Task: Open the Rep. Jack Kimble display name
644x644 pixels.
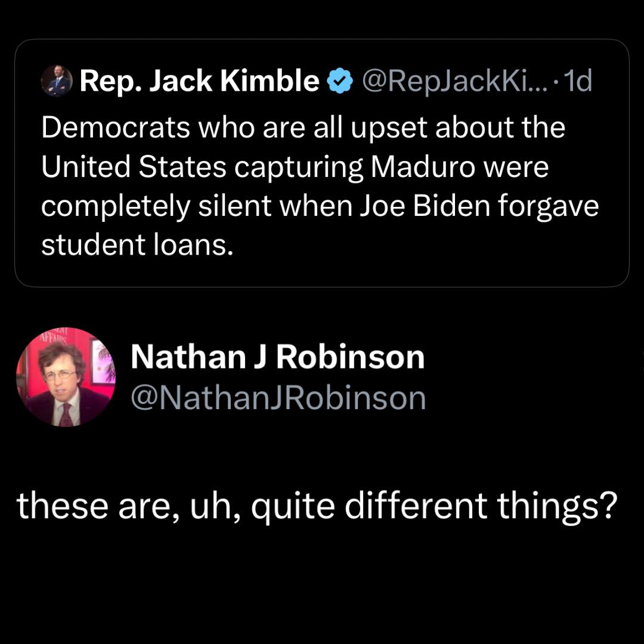Action: [x=200, y=82]
